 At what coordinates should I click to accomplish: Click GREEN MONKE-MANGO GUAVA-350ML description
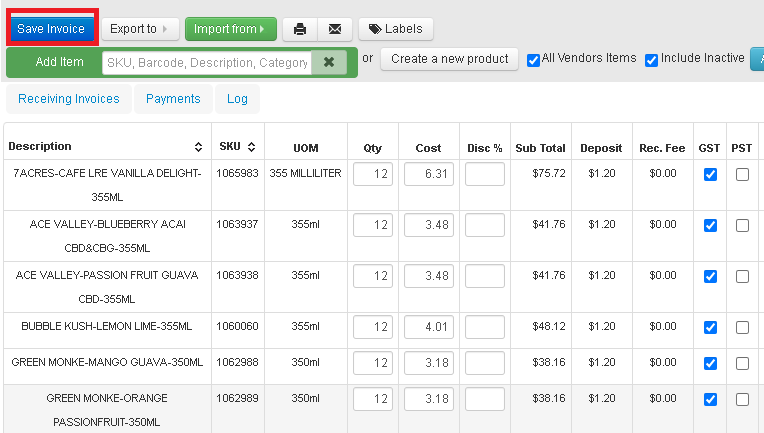pos(107,362)
